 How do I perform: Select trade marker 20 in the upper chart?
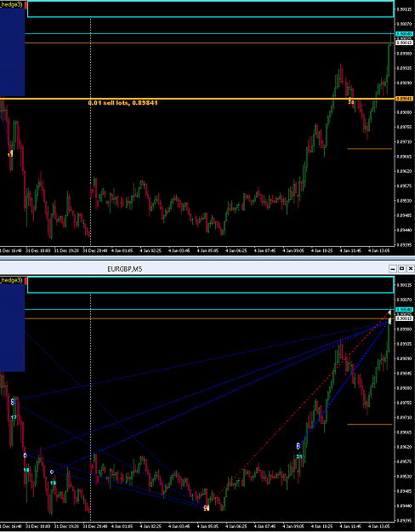pos(351,101)
